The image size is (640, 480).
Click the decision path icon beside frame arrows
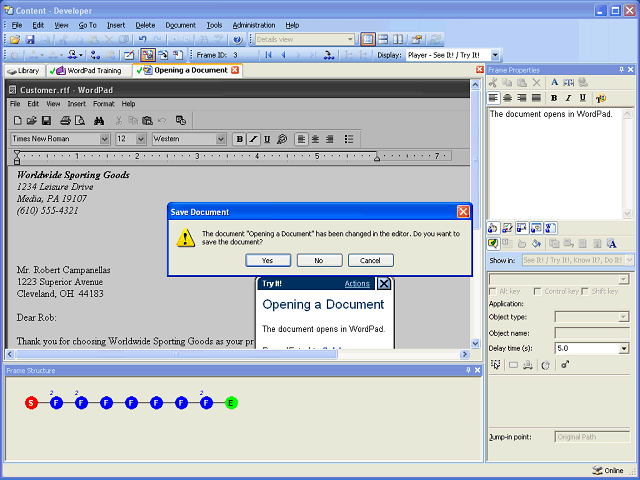[x=329, y=55]
